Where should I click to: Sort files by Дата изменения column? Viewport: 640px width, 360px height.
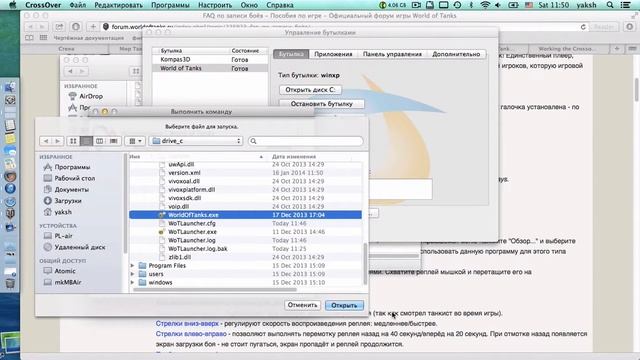[x=294, y=157]
